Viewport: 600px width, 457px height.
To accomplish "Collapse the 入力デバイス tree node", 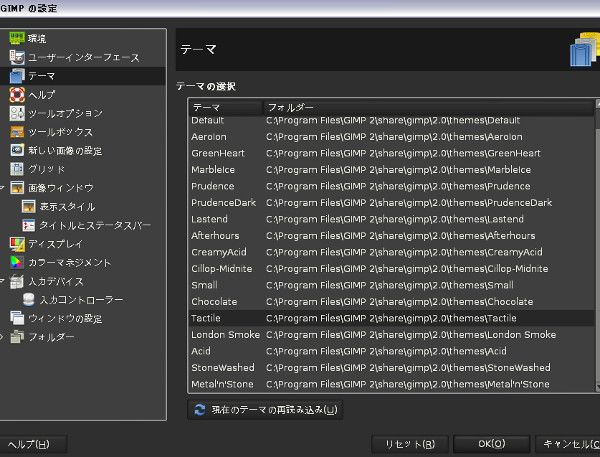I will 4,281.
